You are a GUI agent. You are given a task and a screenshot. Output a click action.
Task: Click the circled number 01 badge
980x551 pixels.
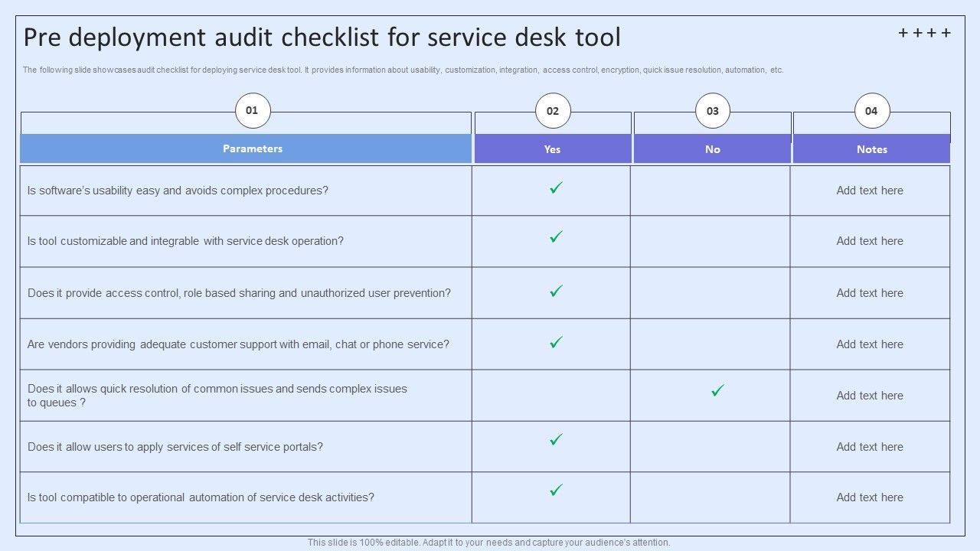252,111
